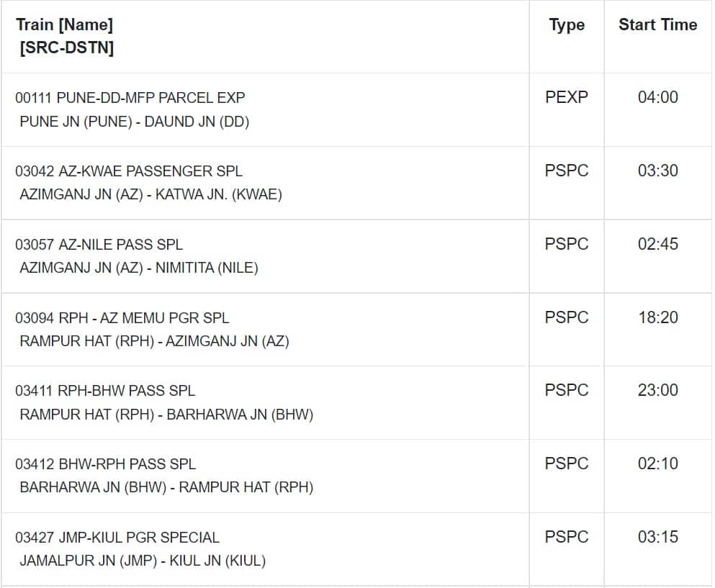This screenshot has height=588, width=715.
Task: Open 00111 PUNE-DD-MFP PARCEL EXP train
Action: pyautogui.click(x=130, y=98)
